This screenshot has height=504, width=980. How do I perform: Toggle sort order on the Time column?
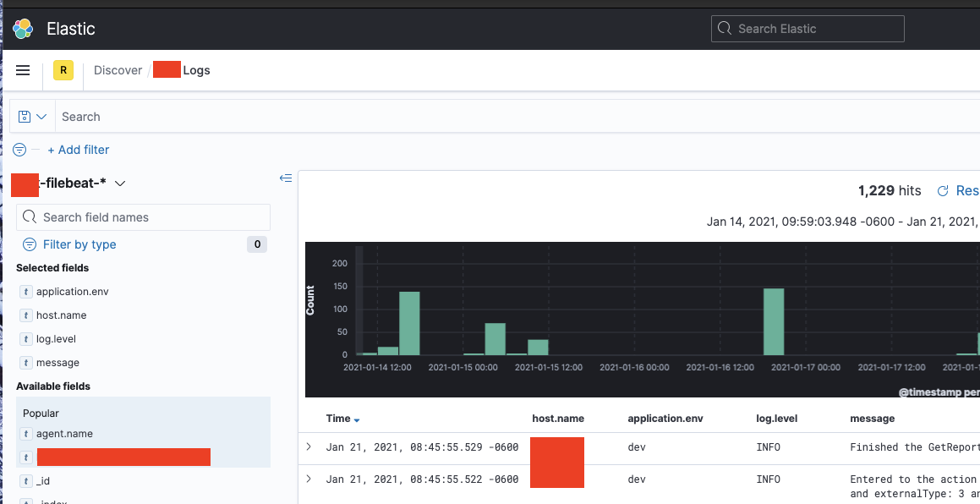(353, 419)
